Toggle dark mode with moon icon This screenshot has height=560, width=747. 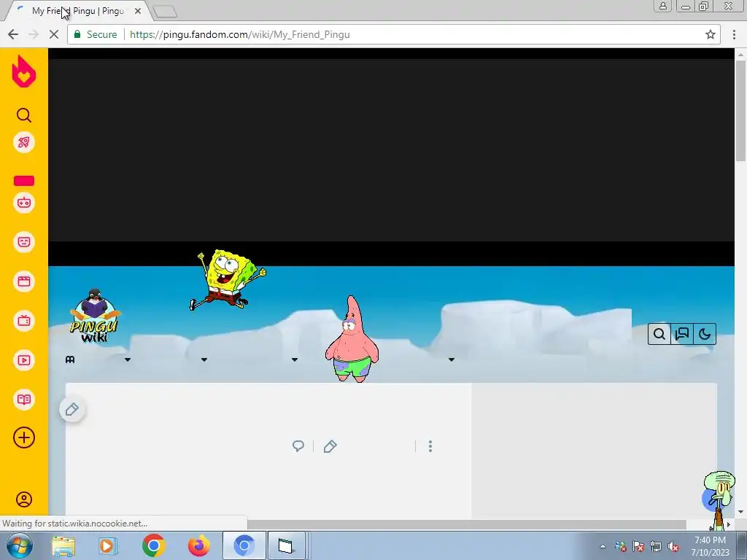point(705,334)
